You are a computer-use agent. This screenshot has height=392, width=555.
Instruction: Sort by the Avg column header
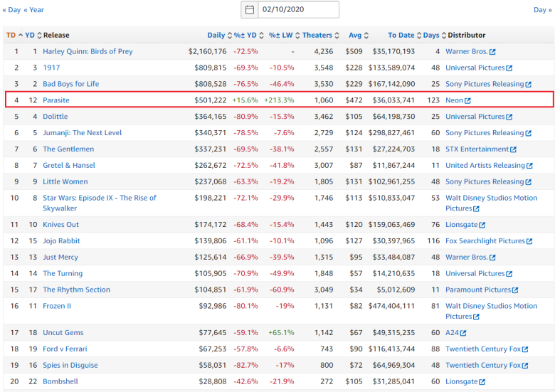[x=355, y=35]
